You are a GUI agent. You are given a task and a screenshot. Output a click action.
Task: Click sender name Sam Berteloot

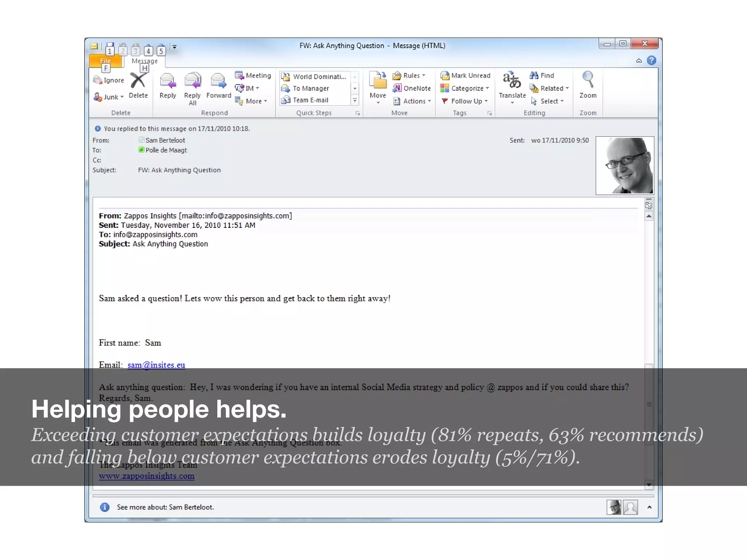click(165, 140)
